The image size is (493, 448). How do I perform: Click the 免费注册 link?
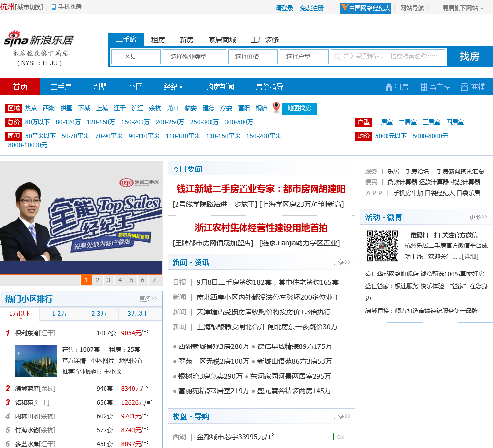click(x=312, y=8)
